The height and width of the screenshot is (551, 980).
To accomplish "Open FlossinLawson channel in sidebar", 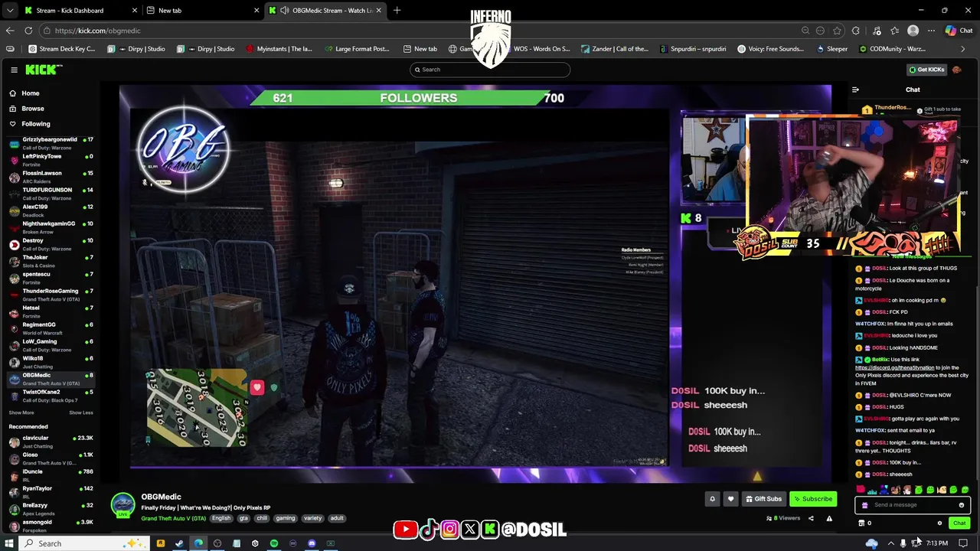I will pos(51,177).
